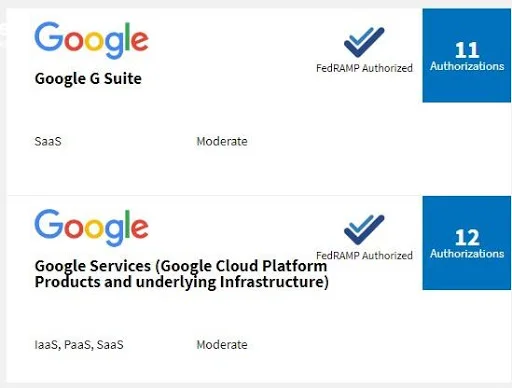Click the number 12 in the blue tile
512x388 pixels.
coord(467,237)
